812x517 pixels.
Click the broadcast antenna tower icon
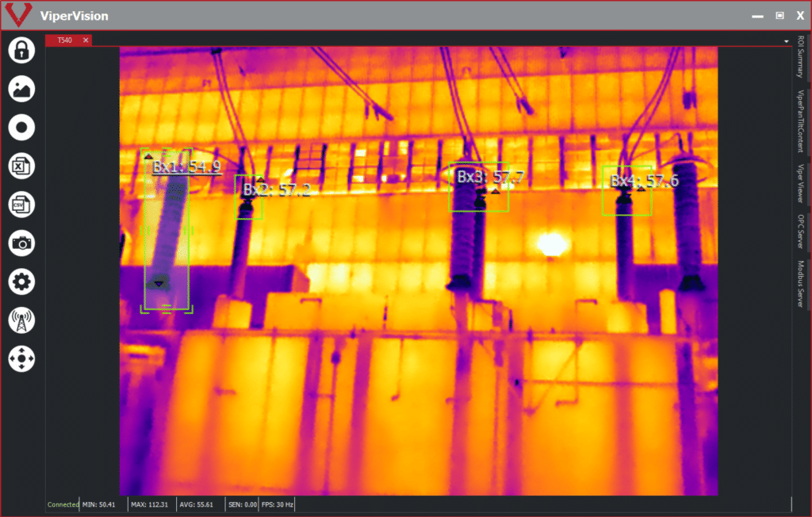pos(21,320)
